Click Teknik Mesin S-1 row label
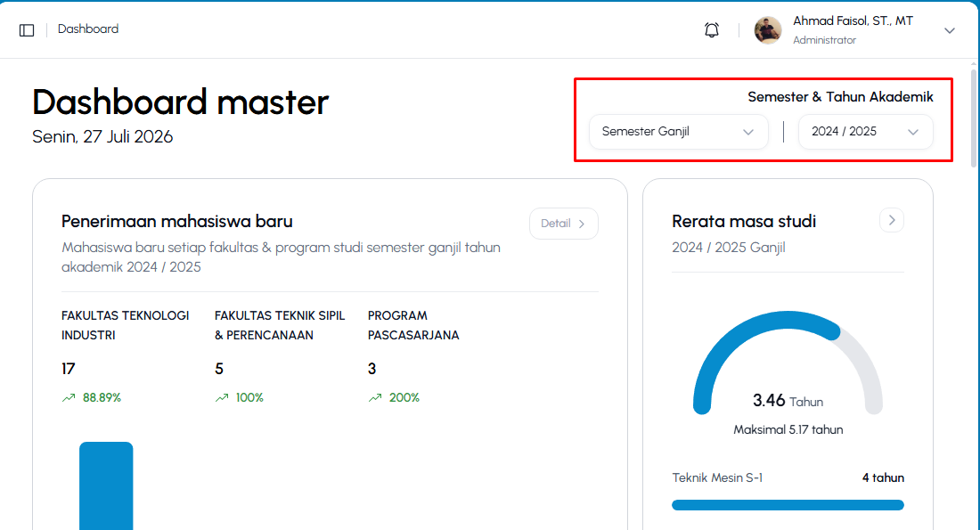980x530 pixels. point(717,477)
